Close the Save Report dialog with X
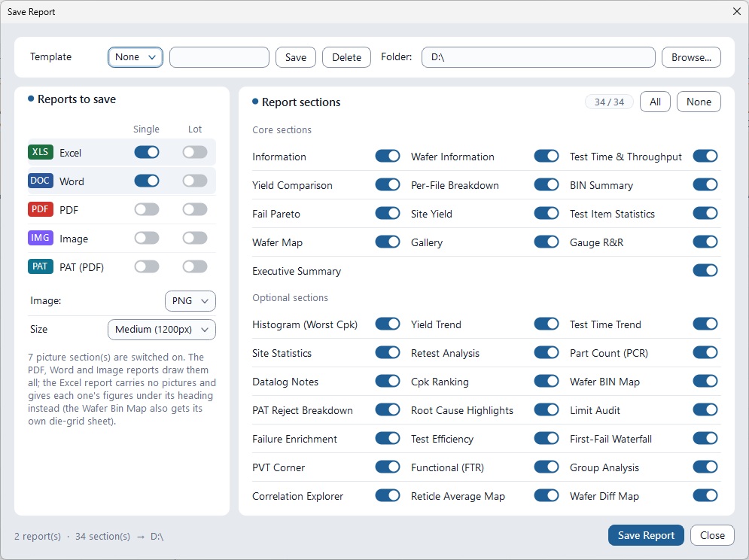The image size is (749, 560). click(737, 11)
